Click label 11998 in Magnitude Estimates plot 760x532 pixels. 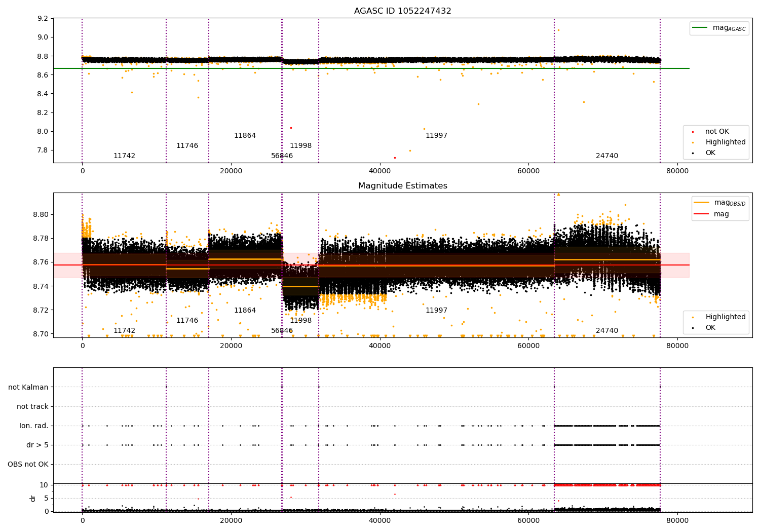coord(300,321)
